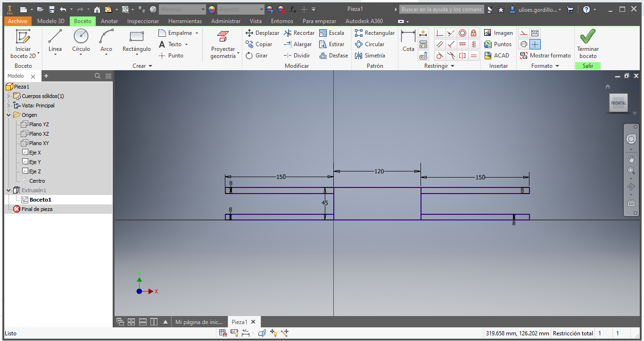The image size is (644, 341).
Task: Toggle relax mode in status bar
Action: pyautogui.click(x=284, y=333)
